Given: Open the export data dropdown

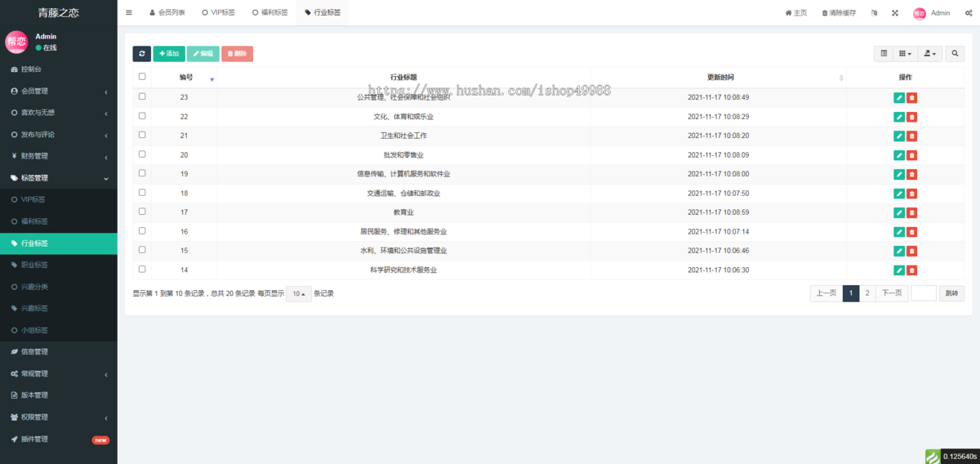Looking at the screenshot, I should click(x=929, y=54).
